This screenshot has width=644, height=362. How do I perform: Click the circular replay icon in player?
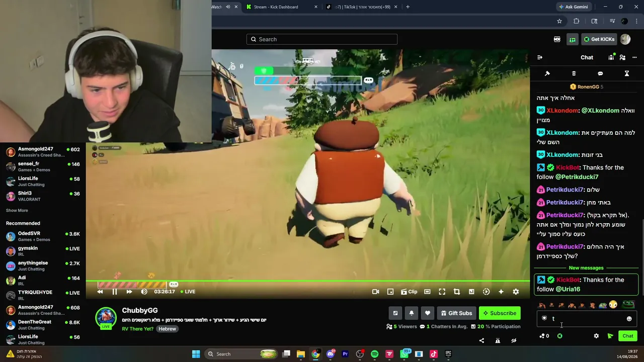point(486,292)
